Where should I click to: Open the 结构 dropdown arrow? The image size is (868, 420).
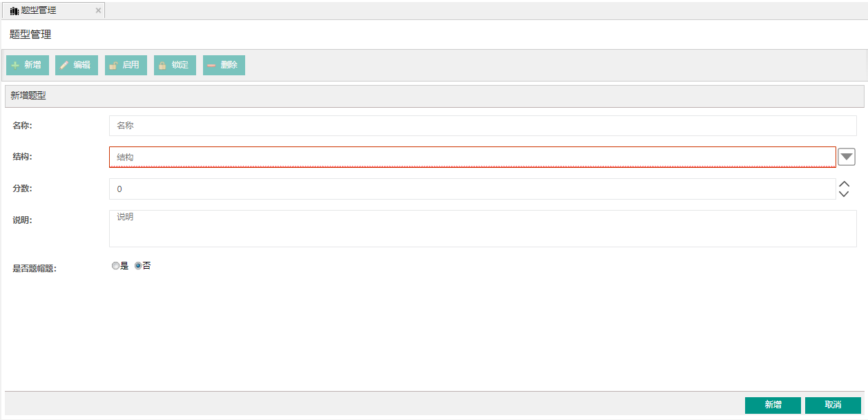[x=847, y=157]
